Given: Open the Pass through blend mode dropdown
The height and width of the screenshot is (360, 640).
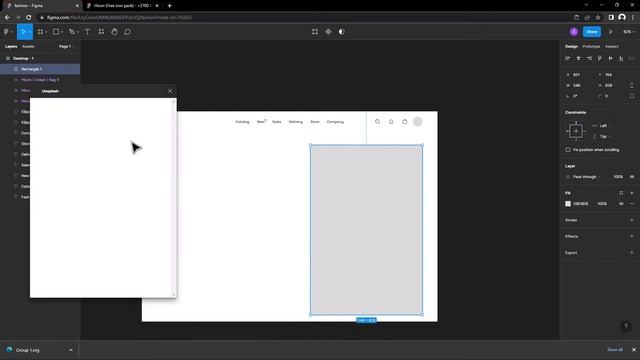Looking at the screenshot, I should 586,177.
